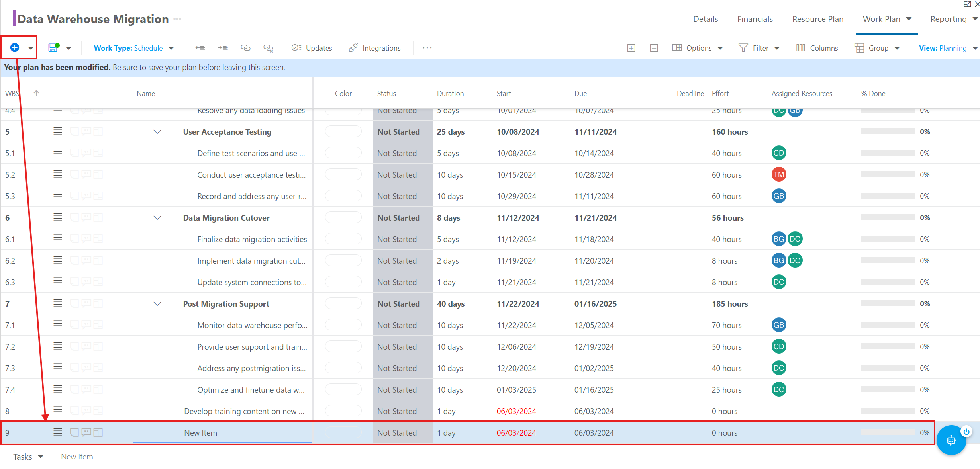The height and width of the screenshot is (469, 980).
Task: Click the comments icon in row 9
Action: tap(86, 432)
